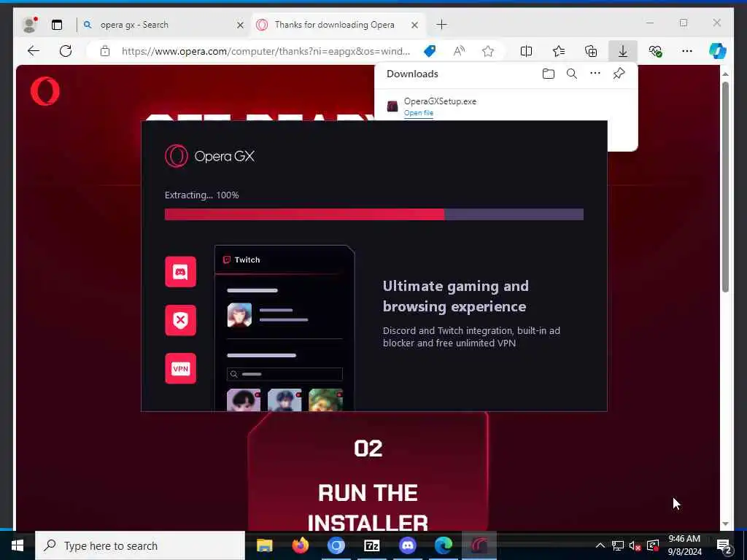Show hidden system tray icons
Viewport: 747px width, 560px height.
tap(600, 545)
